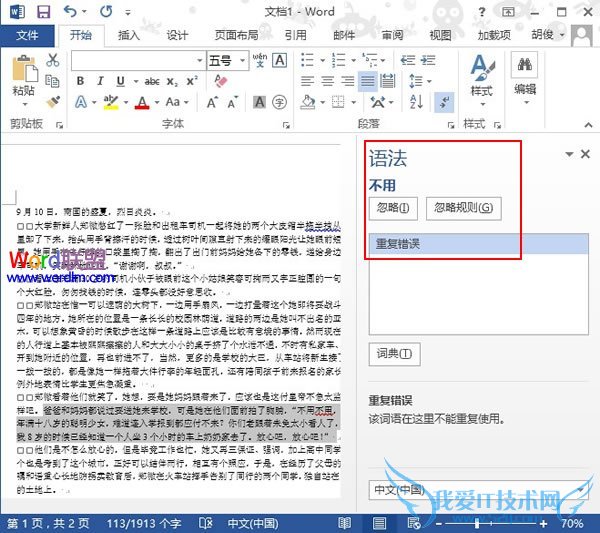Expand the 中文(中国) language dropdown

(x=579, y=492)
